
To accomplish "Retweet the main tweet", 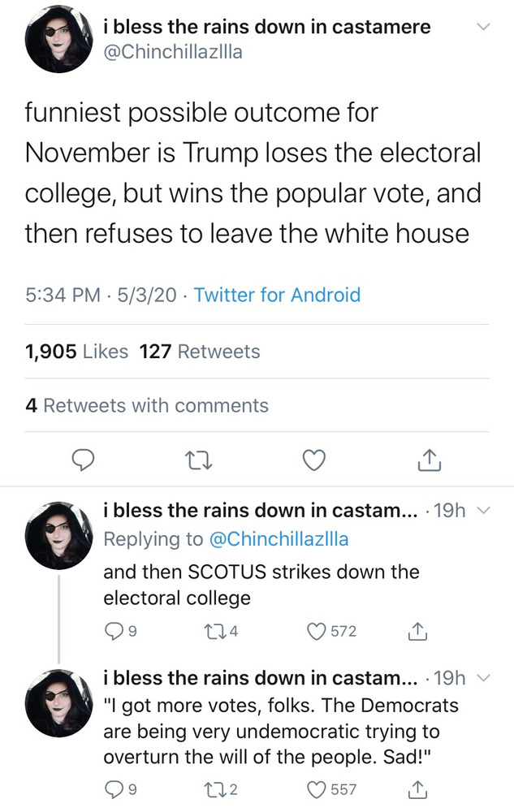I will (199, 460).
